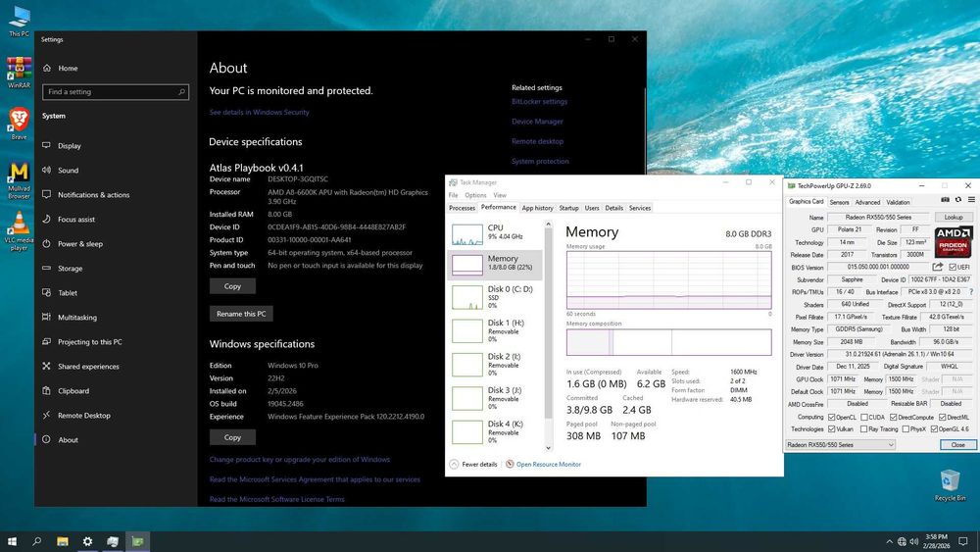This screenshot has height=552, width=980.
Task: Collapse Task Manager with Fewer details
Action: coord(473,464)
